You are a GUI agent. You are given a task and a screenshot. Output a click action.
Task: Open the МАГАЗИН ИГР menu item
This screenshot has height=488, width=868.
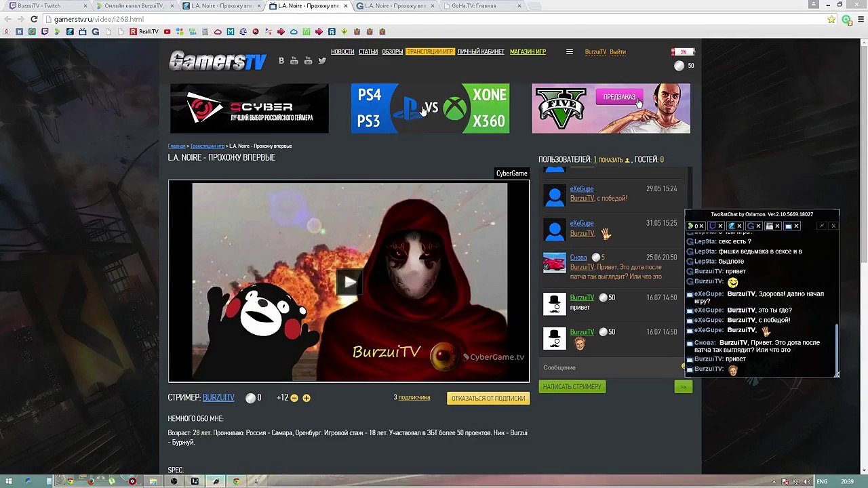[x=528, y=52]
